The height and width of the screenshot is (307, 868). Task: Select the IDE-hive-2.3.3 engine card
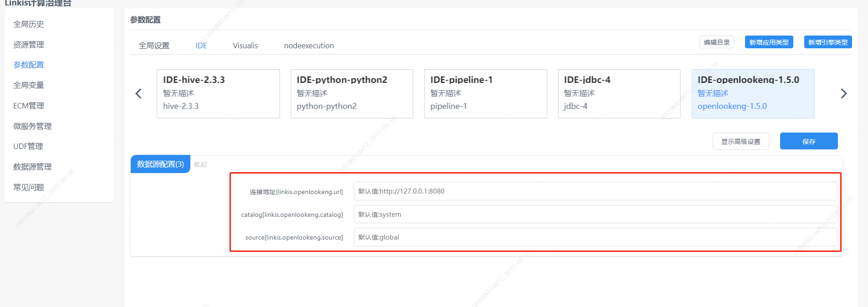[218, 93]
